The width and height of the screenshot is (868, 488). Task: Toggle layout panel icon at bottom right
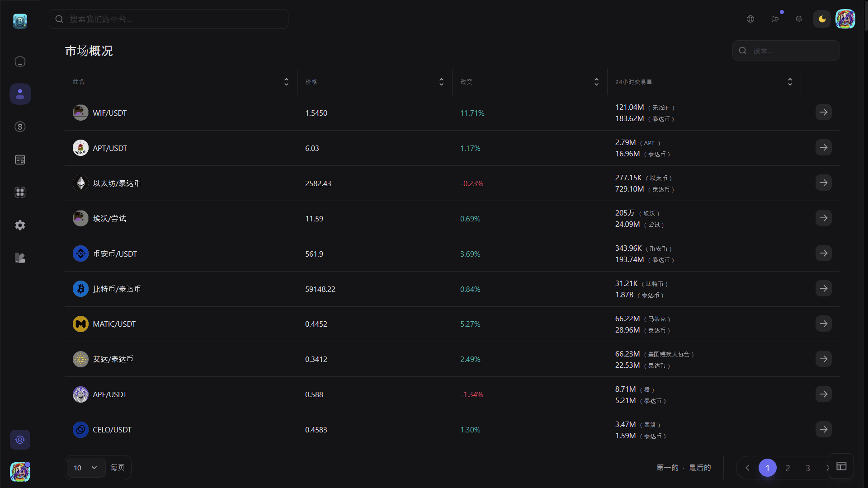[841, 466]
